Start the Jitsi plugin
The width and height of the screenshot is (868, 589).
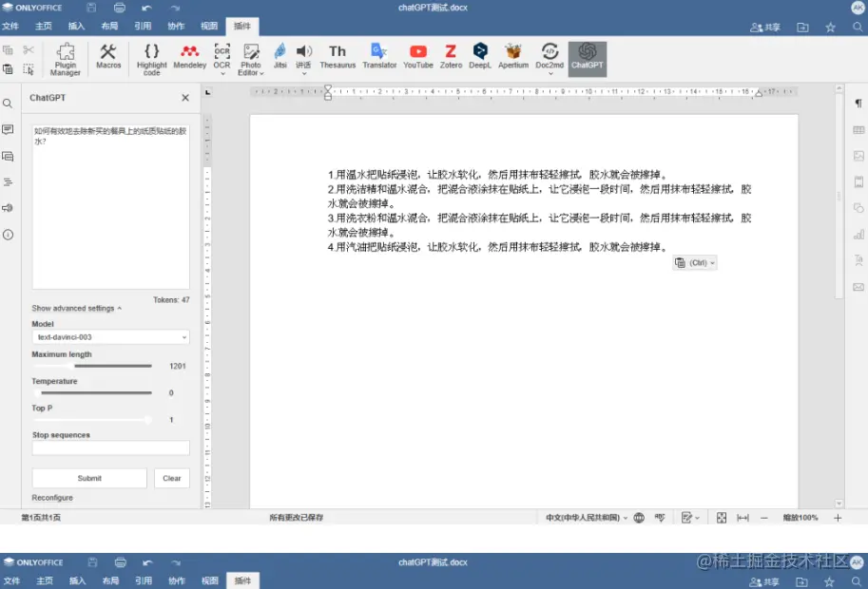[280, 57]
